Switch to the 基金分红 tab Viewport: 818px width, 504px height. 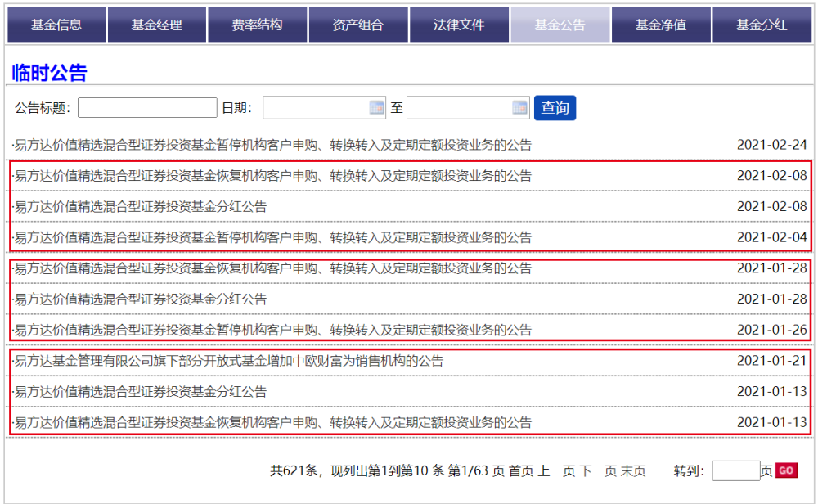pos(762,25)
